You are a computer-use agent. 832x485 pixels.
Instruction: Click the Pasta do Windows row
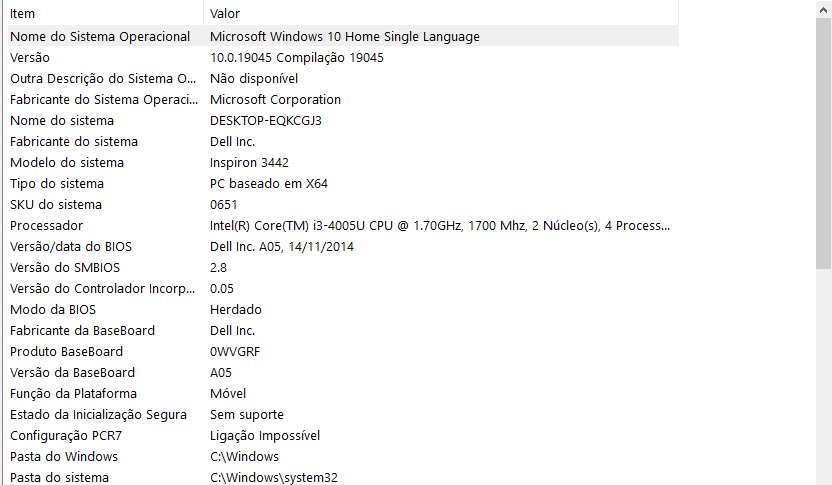pyautogui.click(x=100, y=457)
